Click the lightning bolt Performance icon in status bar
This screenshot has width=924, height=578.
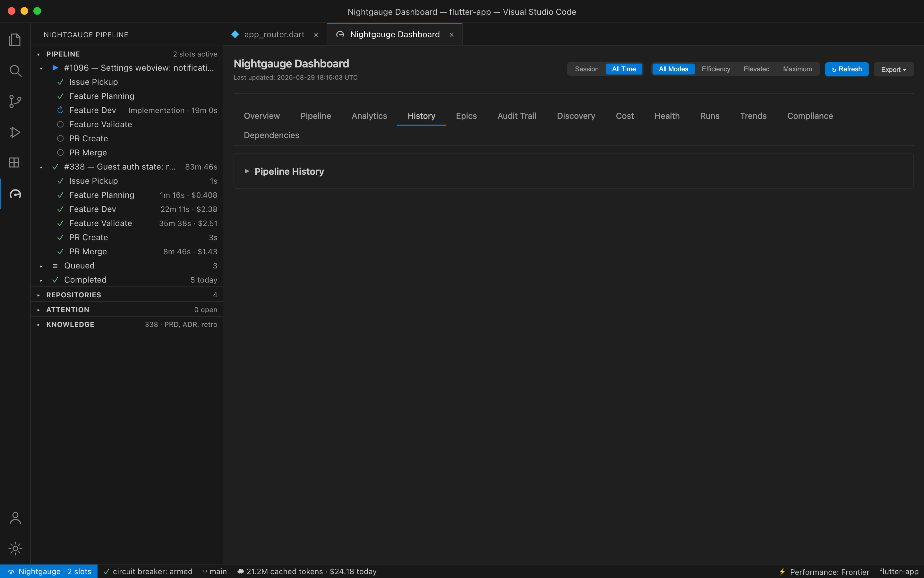pos(782,572)
